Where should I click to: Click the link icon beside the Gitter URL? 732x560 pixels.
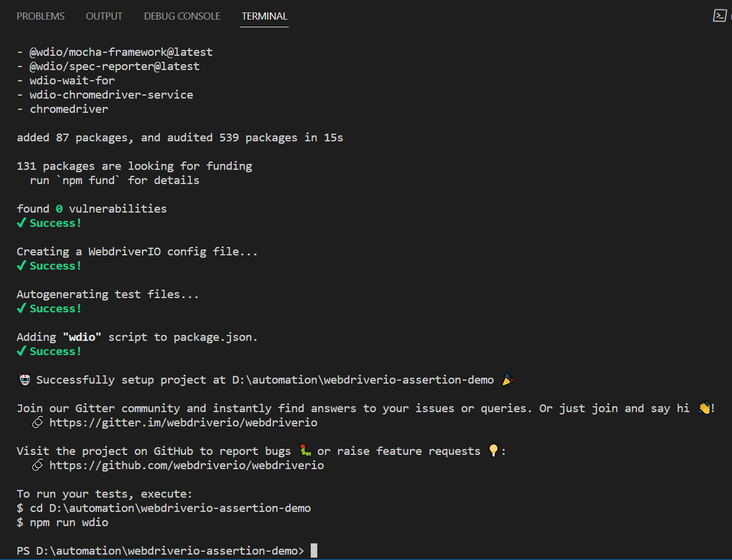37,423
